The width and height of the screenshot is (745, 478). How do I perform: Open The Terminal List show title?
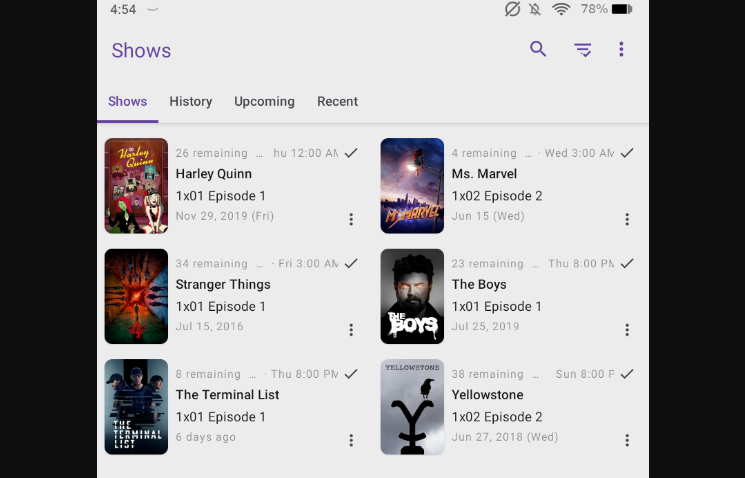[x=228, y=395]
